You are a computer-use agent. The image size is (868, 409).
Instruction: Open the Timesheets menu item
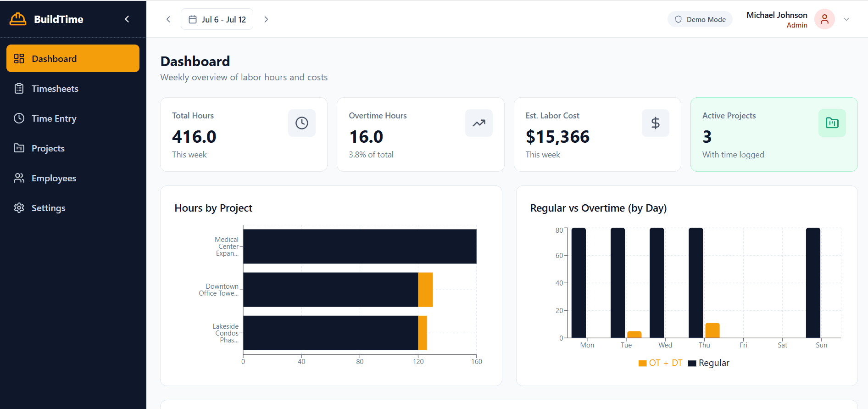tap(55, 89)
